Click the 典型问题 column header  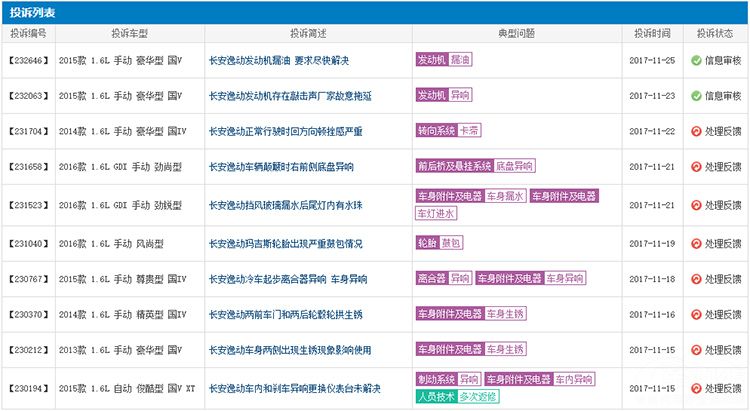point(517,33)
